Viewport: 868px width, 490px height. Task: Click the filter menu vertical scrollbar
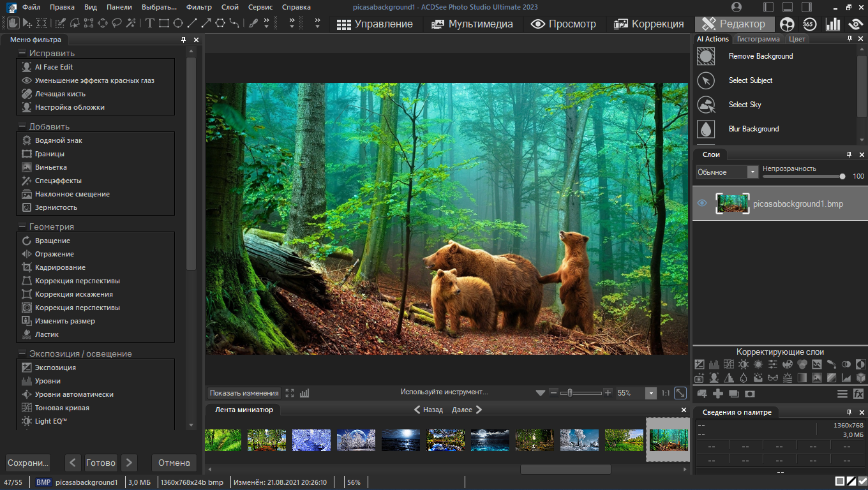(191, 163)
